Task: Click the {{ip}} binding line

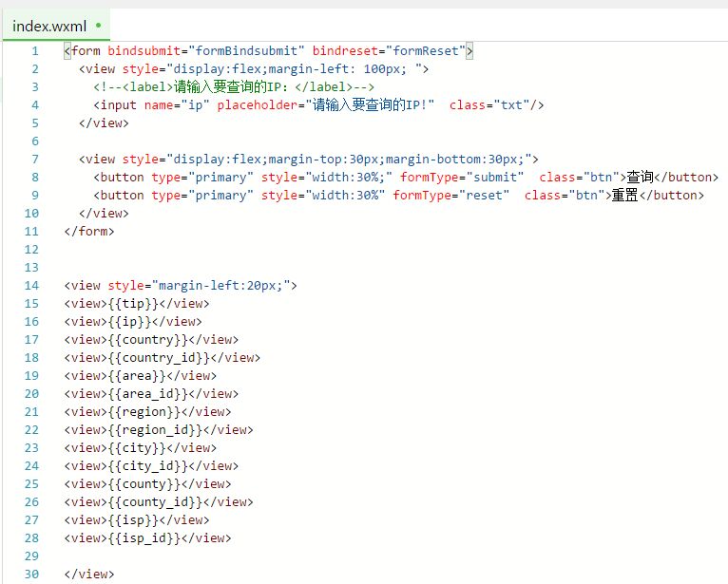Action: 133,322
